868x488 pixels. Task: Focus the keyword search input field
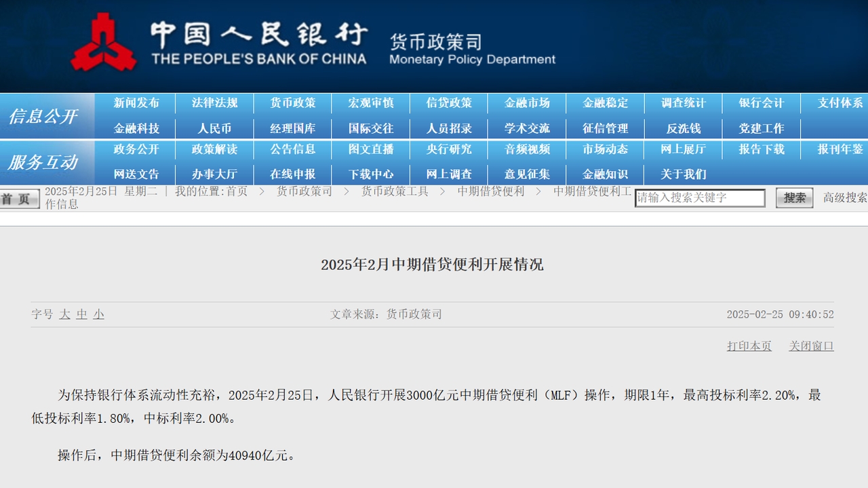point(699,198)
